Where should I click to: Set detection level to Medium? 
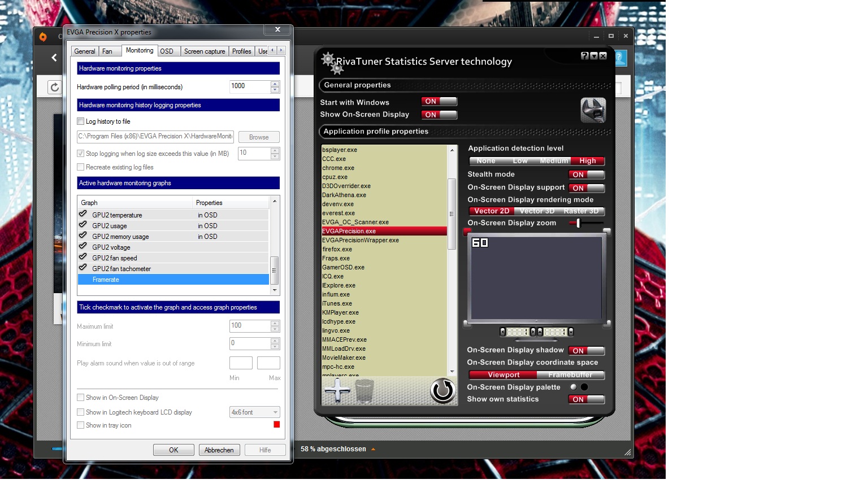pyautogui.click(x=554, y=161)
